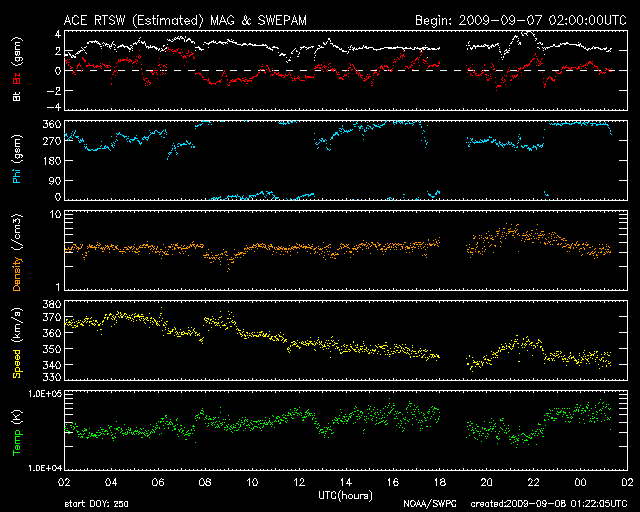The width and height of the screenshot is (640, 512).
Task: Click the ACE RTSW MAG & SWEPAM title
Action: click(185, 20)
